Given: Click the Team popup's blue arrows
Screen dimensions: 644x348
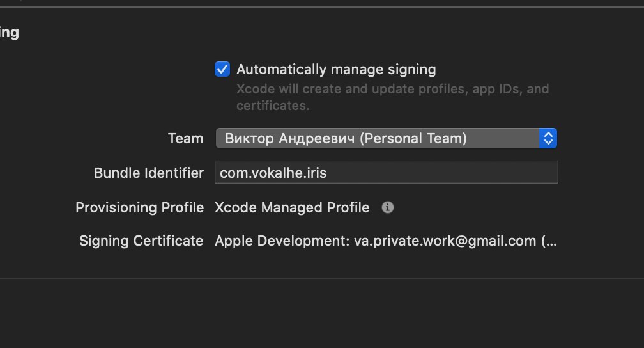Looking at the screenshot, I should pyautogui.click(x=548, y=138).
